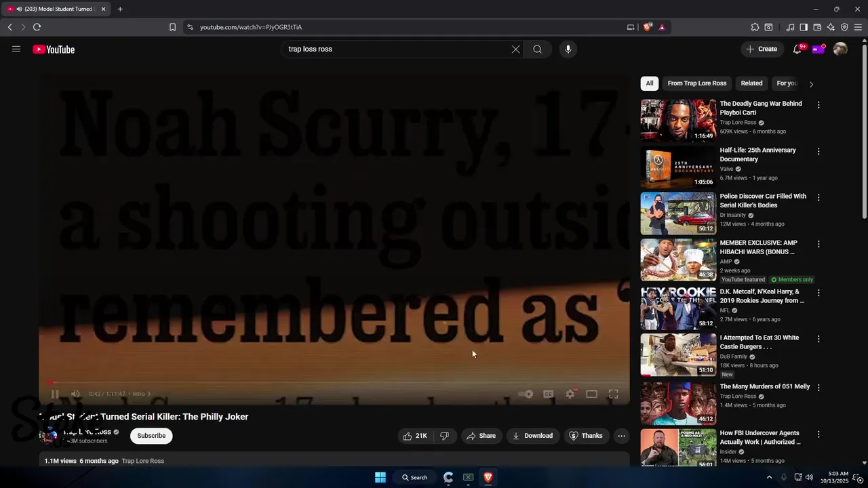Expand the Intro chapter chevron
868x488 pixels.
[149, 394]
